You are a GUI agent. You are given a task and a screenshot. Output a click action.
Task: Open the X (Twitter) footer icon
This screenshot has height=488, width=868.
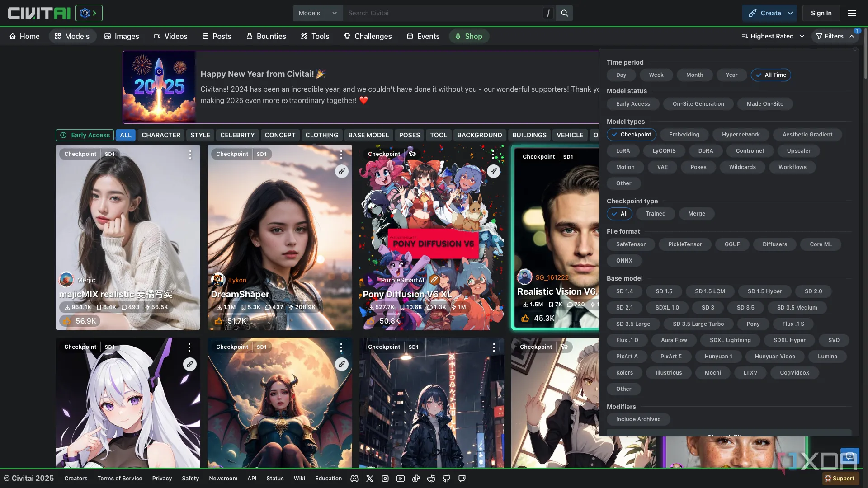tap(370, 479)
